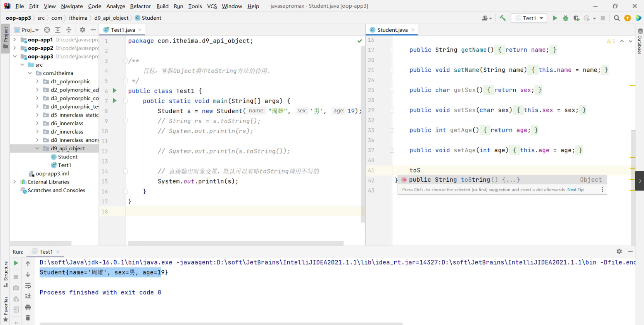644x325 pixels.
Task: Toggle the Favorites tool window
Action: click(5, 309)
